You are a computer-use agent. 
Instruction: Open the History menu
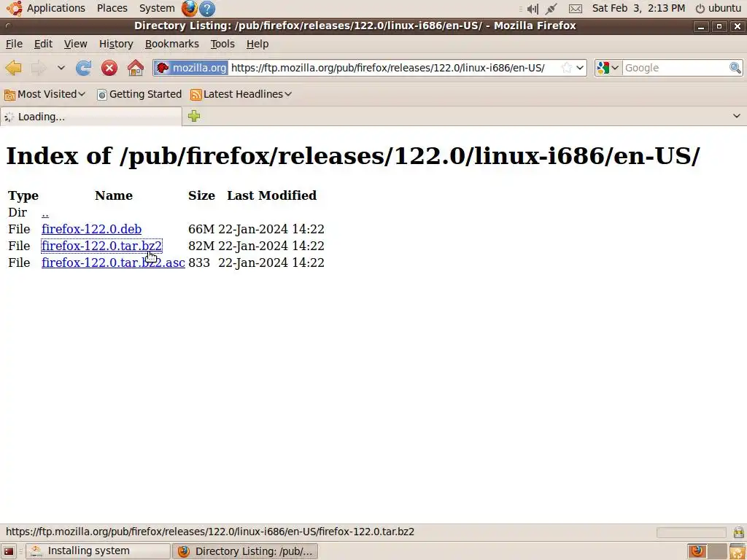116,44
